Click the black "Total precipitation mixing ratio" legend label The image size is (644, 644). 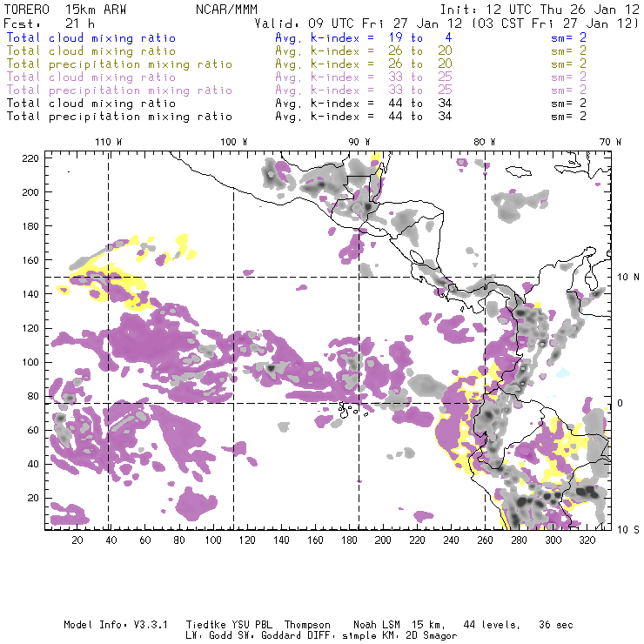point(119,117)
